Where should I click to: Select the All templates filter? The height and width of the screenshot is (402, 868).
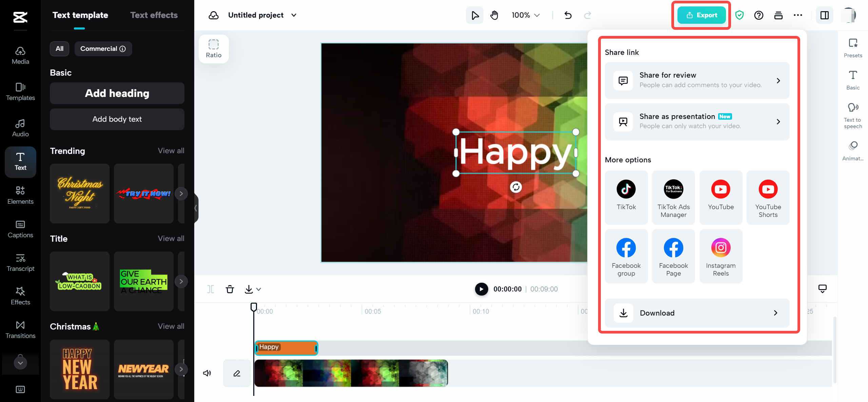coord(59,48)
